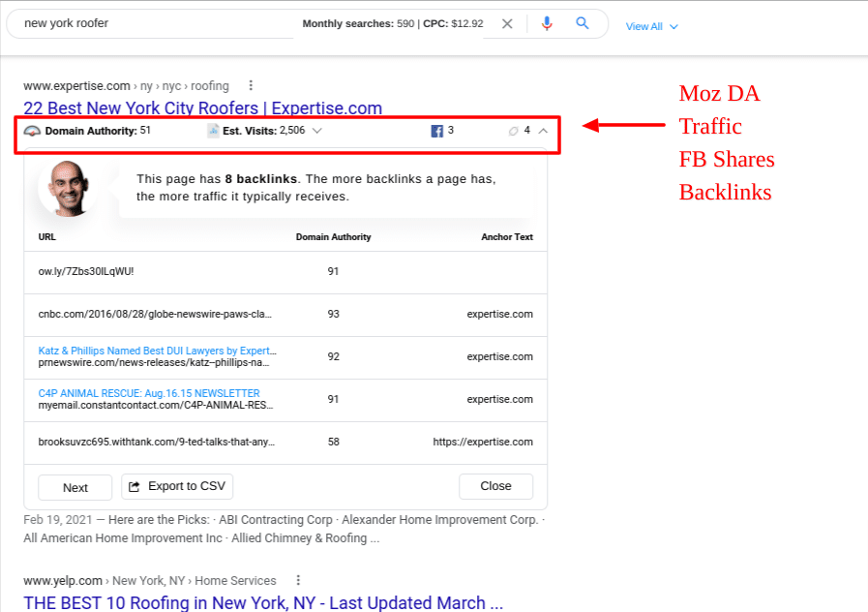Click the URL column header
Screen dimensions: 868x612
coord(47,237)
